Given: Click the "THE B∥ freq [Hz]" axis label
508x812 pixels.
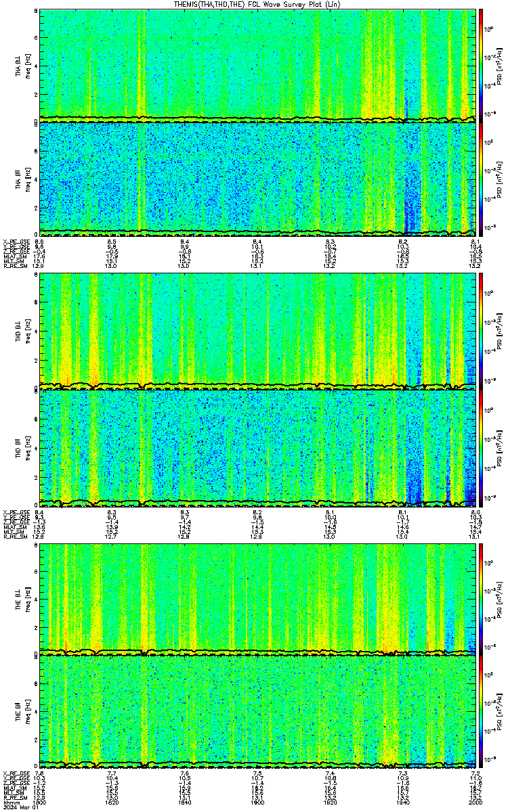Looking at the screenshot, I should click(x=22, y=713).
